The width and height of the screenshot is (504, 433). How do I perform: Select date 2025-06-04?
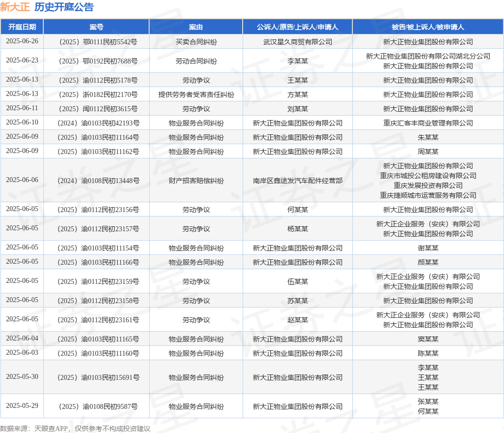click(22, 338)
